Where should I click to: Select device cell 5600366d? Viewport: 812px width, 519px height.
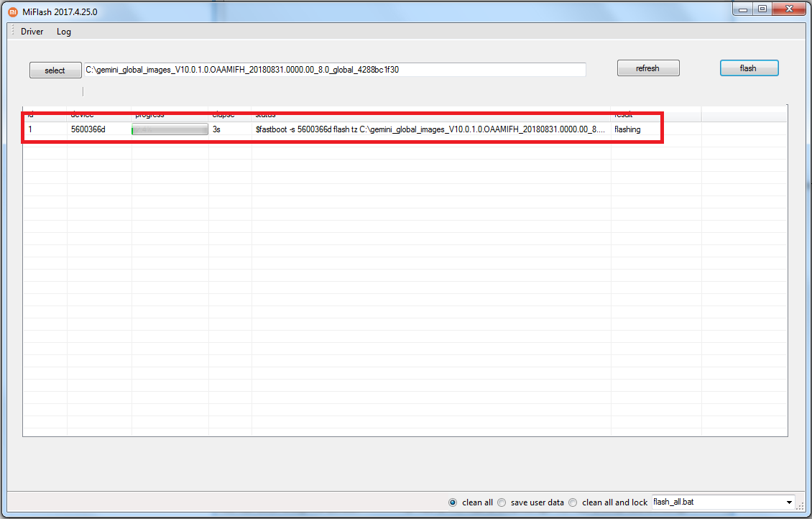click(x=88, y=129)
